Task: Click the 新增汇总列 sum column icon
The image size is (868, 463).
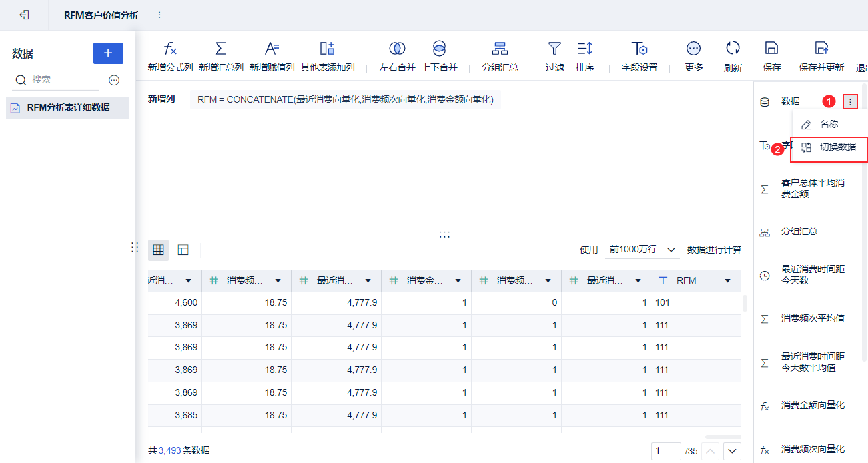Action: pos(220,49)
